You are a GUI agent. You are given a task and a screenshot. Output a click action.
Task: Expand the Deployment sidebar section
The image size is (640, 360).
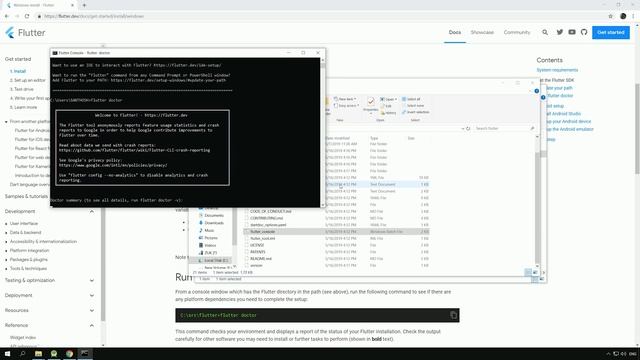[91, 295]
